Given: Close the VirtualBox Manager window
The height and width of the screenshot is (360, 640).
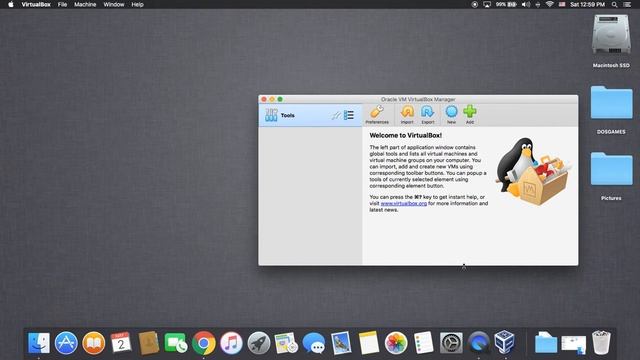Looking at the screenshot, I should (264, 99).
